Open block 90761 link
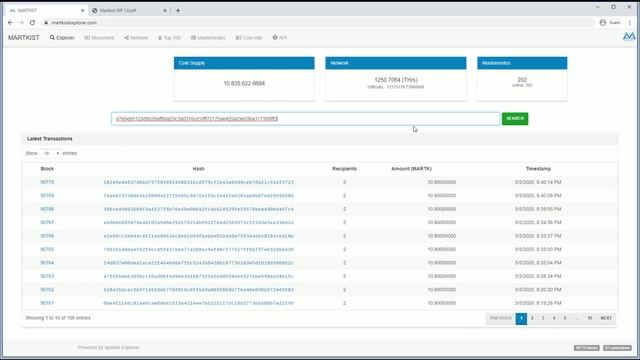Image resolution: width=640 pixels, height=360 pixels. 47,303
